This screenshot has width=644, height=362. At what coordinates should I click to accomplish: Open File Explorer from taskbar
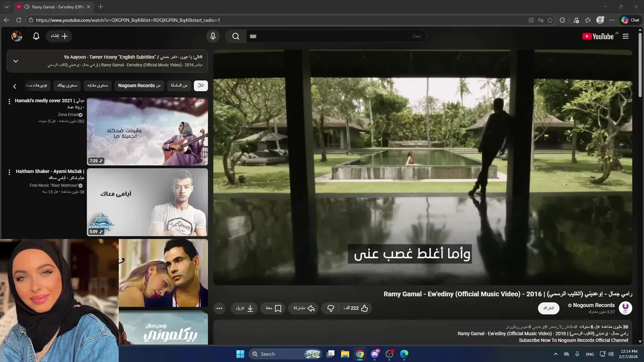(x=345, y=354)
